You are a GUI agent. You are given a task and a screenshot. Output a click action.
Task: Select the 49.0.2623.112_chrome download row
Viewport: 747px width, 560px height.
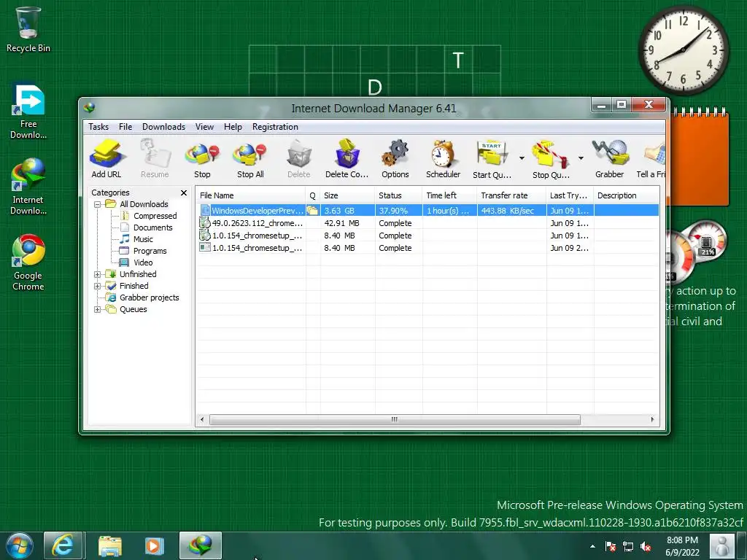point(427,223)
